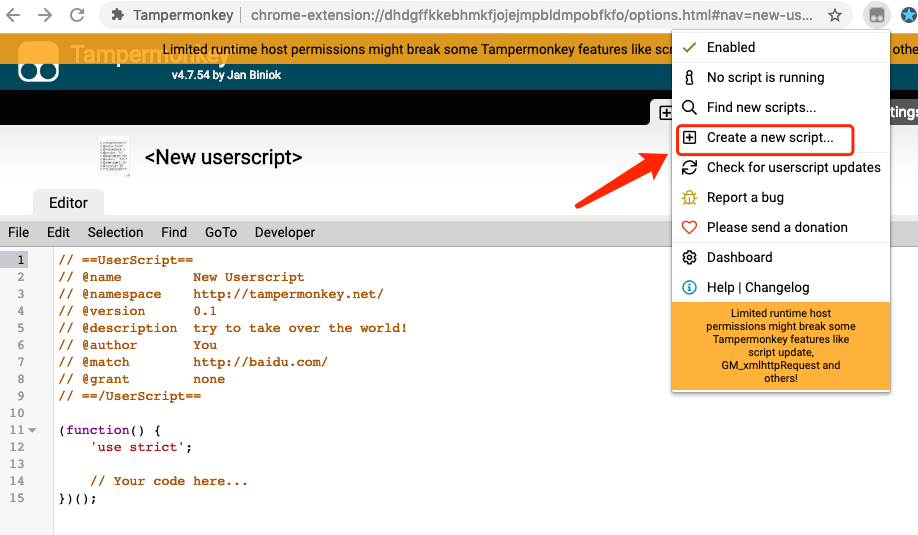Click the Tampermonkey toolbar extension icon
The image size is (918, 535).
click(x=876, y=15)
